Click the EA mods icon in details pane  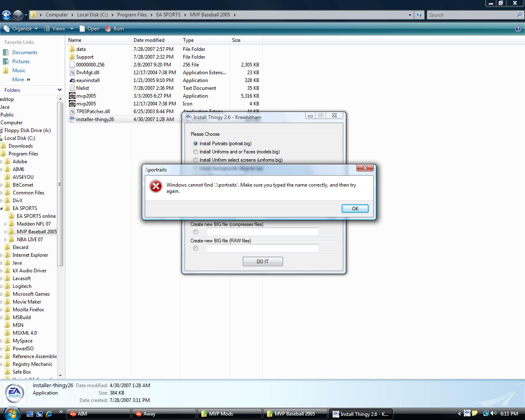click(x=14, y=394)
